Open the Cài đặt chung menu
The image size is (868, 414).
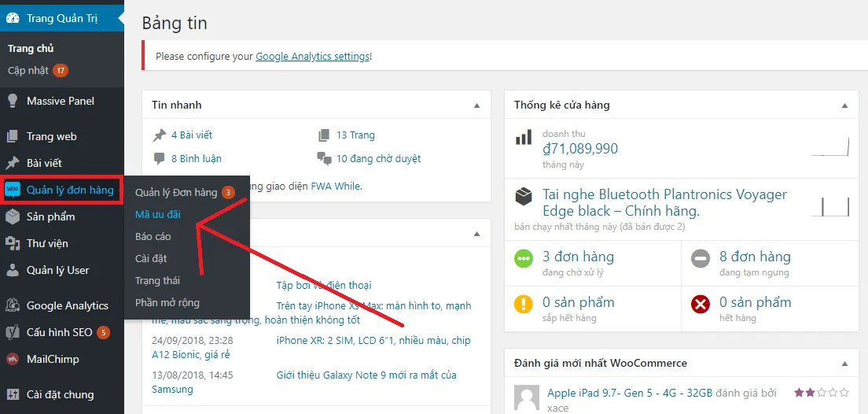(62, 394)
